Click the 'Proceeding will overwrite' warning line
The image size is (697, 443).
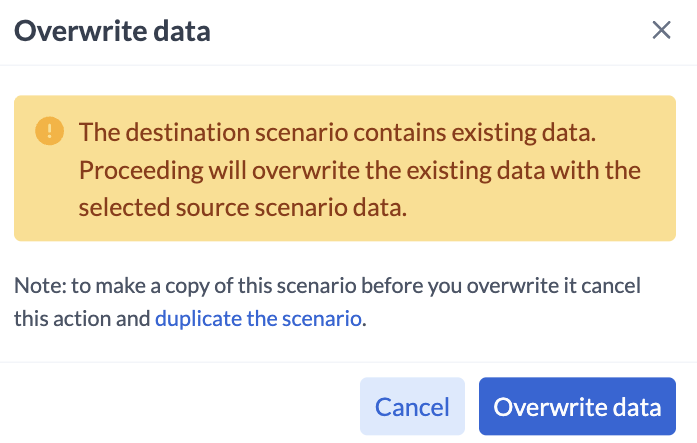360,170
